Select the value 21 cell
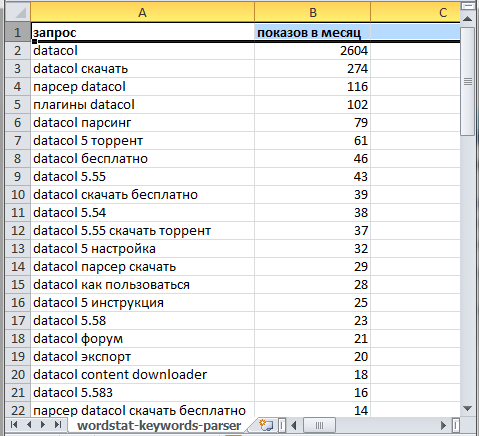This screenshot has width=479, height=436. click(x=313, y=339)
